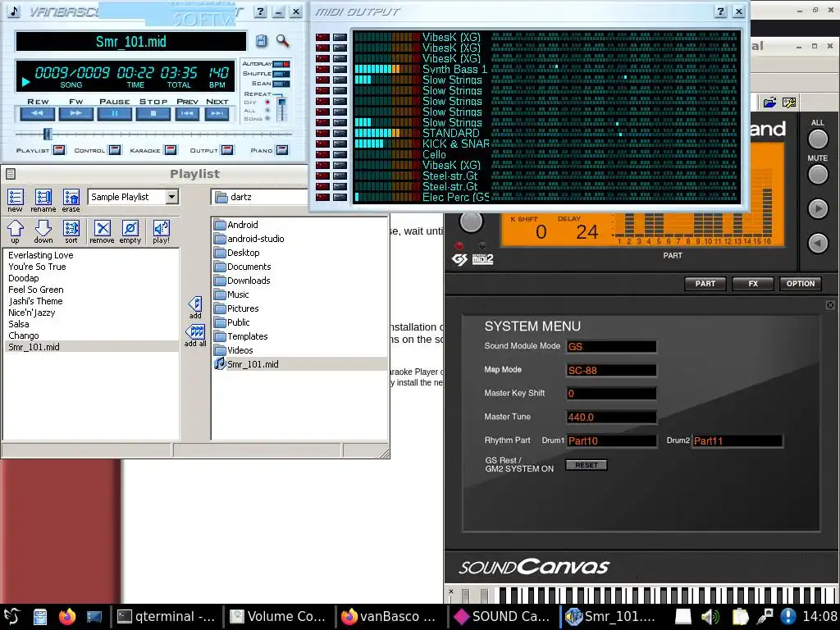
Task: Switch to the Volume Control taskbar window
Action: 278,617
